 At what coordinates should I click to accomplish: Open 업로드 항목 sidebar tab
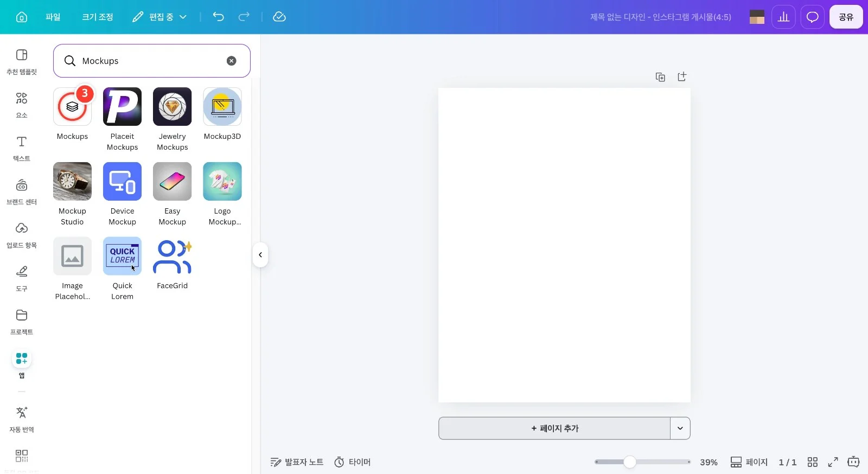(22, 235)
